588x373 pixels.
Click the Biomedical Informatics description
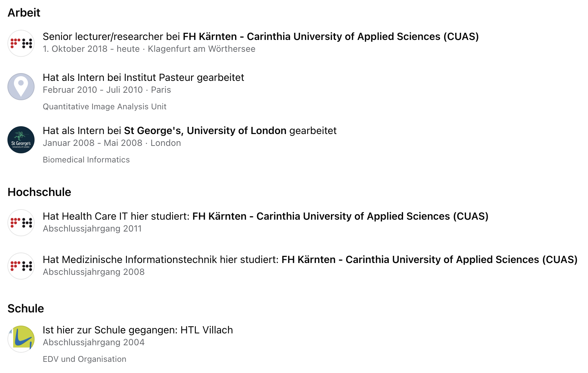click(86, 160)
